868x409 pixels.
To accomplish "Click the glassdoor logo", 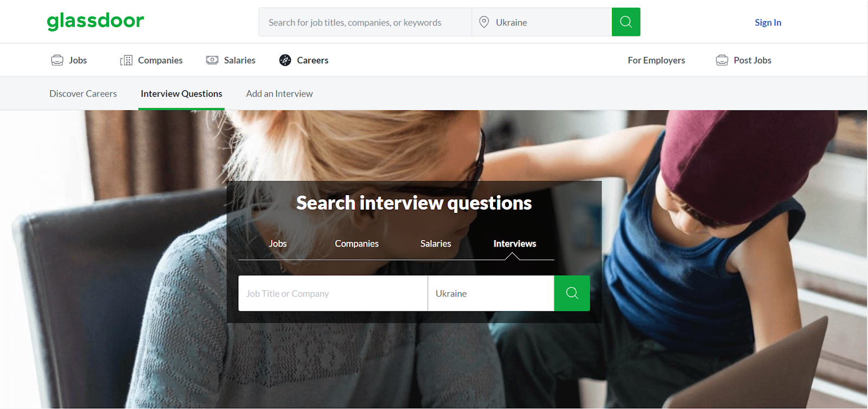I will [95, 21].
